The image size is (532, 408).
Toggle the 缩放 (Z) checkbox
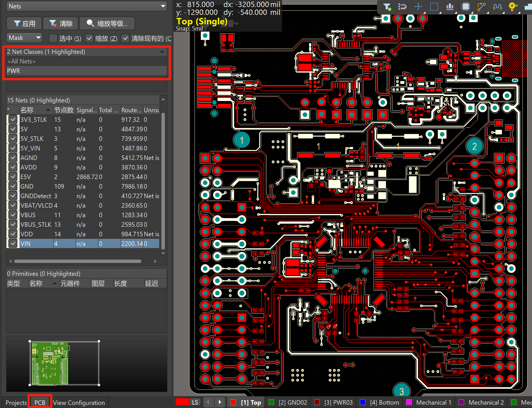[x=89, y=38]
